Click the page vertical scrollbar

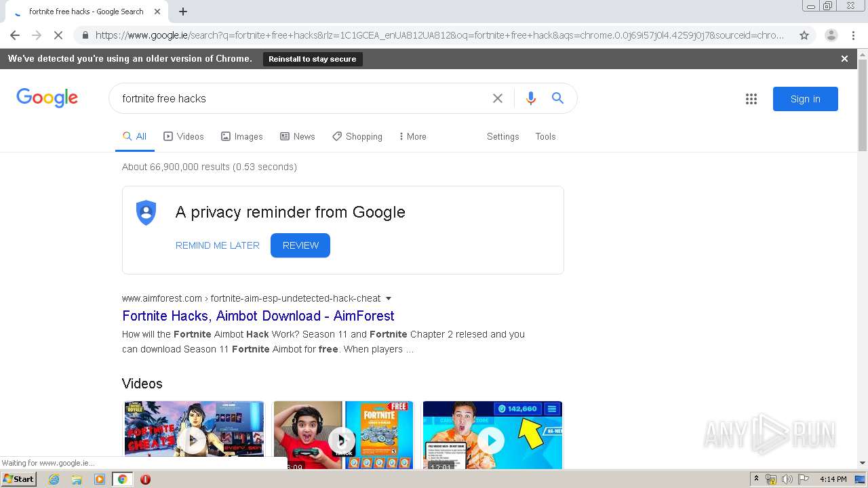(863, 106)
